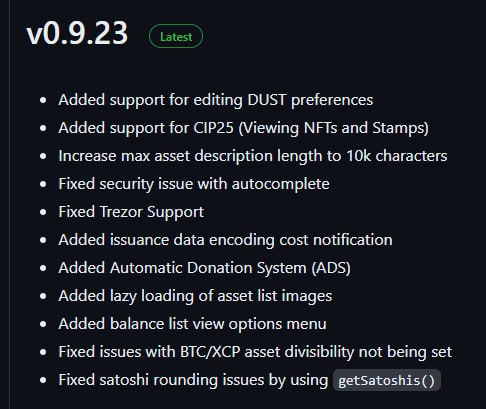The height and width of the screenshot is (409, 486).
Task: Click the Fixed Trezor Support entry
Action: pyautogui.click(x=131, y=212)
